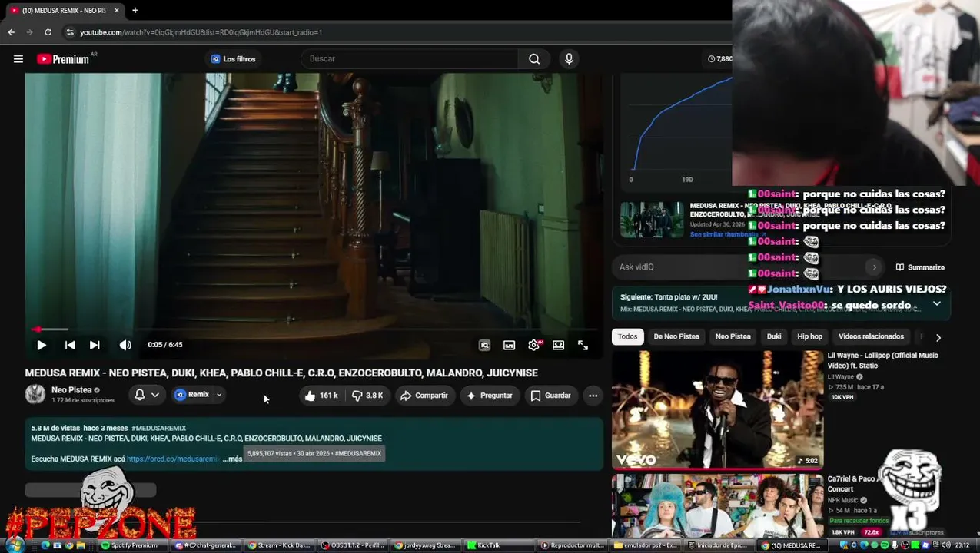Select the Hip hop filter chip
This screenshot has width=980, height=553.
coord(809,336)
